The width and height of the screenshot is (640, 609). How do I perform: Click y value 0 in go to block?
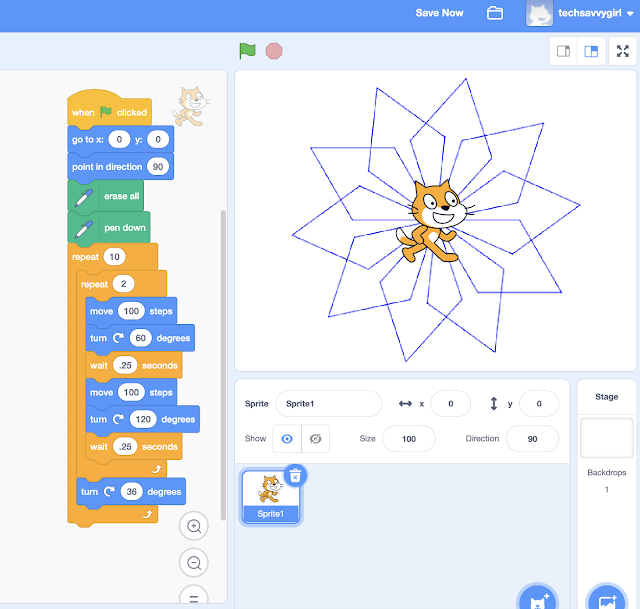coord(158,139)
